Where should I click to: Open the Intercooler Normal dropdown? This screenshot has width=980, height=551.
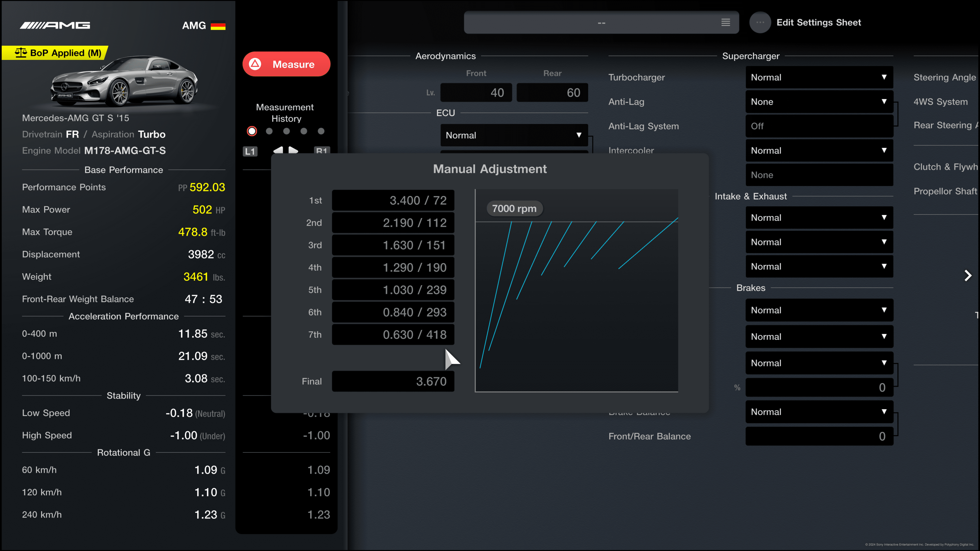[x=819, y=151]
